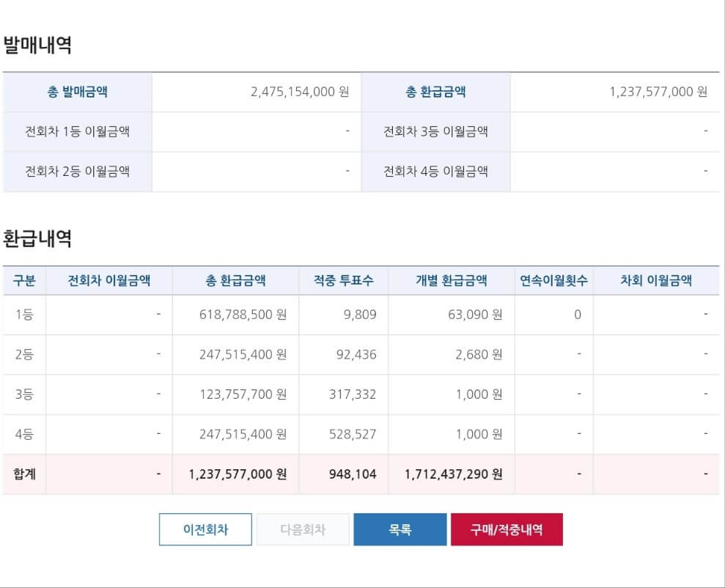This screenshot has height=588, width=725.
Task: Click the 개별 환급금액 column header
Action: click(452, 280)
